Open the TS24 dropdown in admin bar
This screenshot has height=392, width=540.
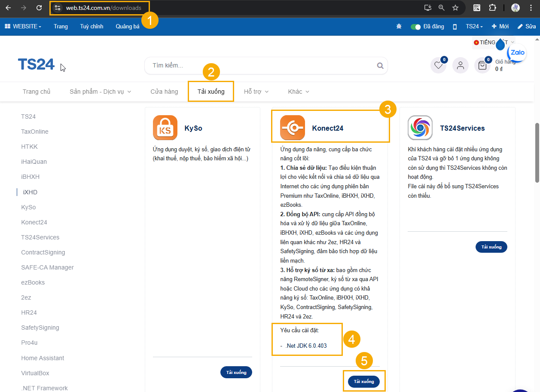474,27
